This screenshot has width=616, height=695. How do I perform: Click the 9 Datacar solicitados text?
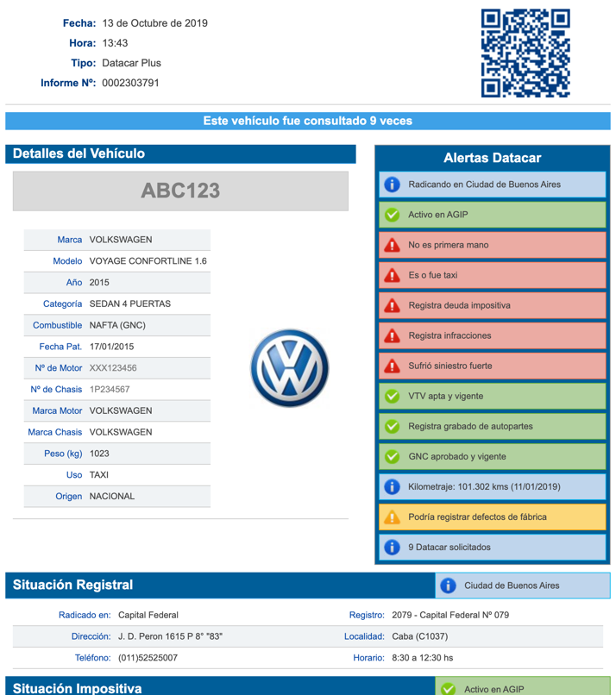(x=449, y=548)
